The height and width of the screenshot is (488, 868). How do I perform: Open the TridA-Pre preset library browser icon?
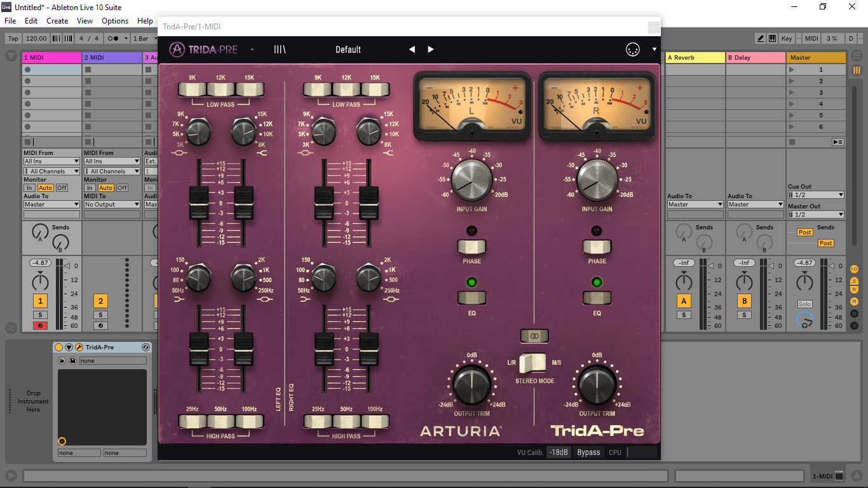280,50
